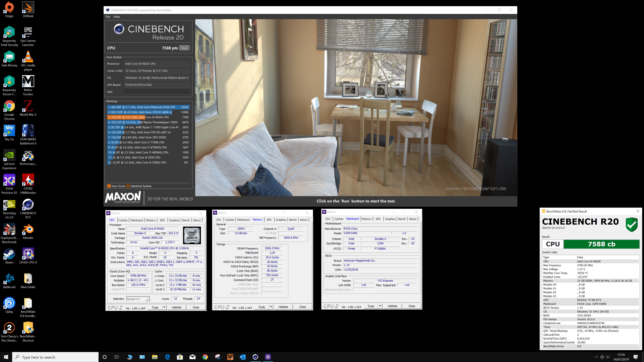
Task: Select the Sky Go desktop icon
Action: pos(9,133)
